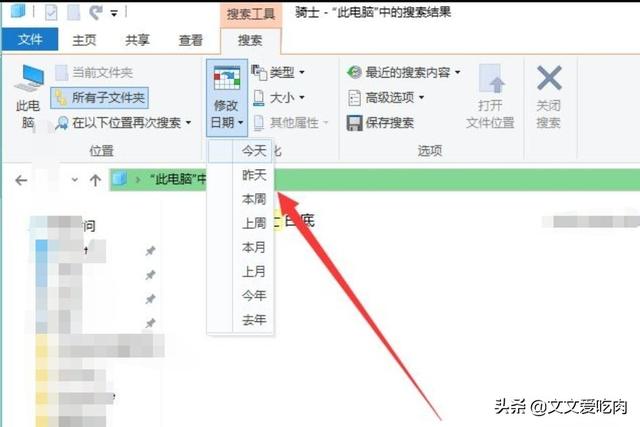Switch to the 查看 ribbon tab
The image size is (640, 427).
coord(191,40)
